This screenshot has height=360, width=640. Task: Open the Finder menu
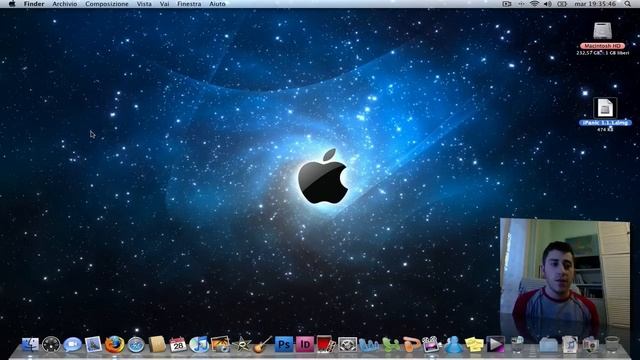(34, 4)
